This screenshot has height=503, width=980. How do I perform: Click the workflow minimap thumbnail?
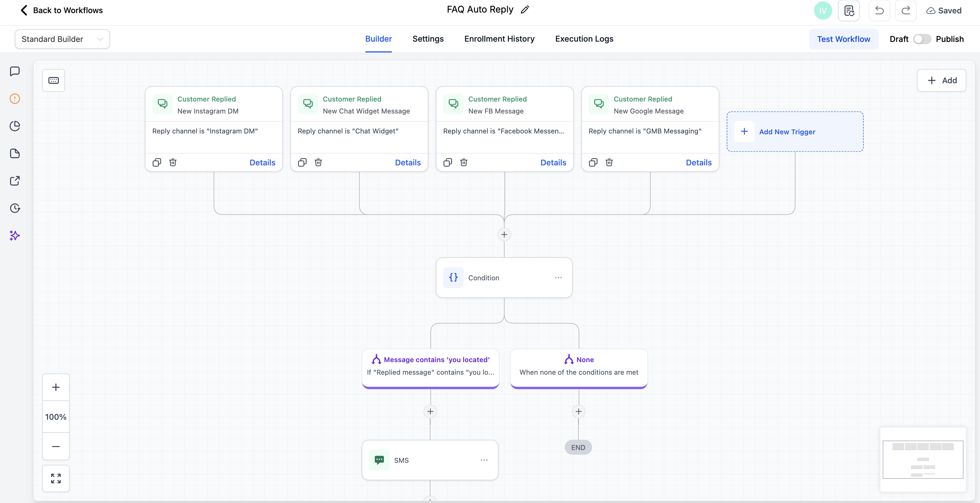tap(923, 459)
